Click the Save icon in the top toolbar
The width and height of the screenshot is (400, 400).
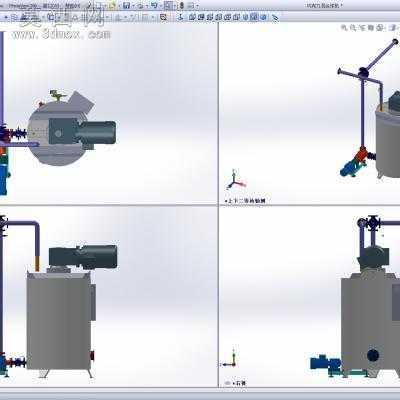click(126, 5)
